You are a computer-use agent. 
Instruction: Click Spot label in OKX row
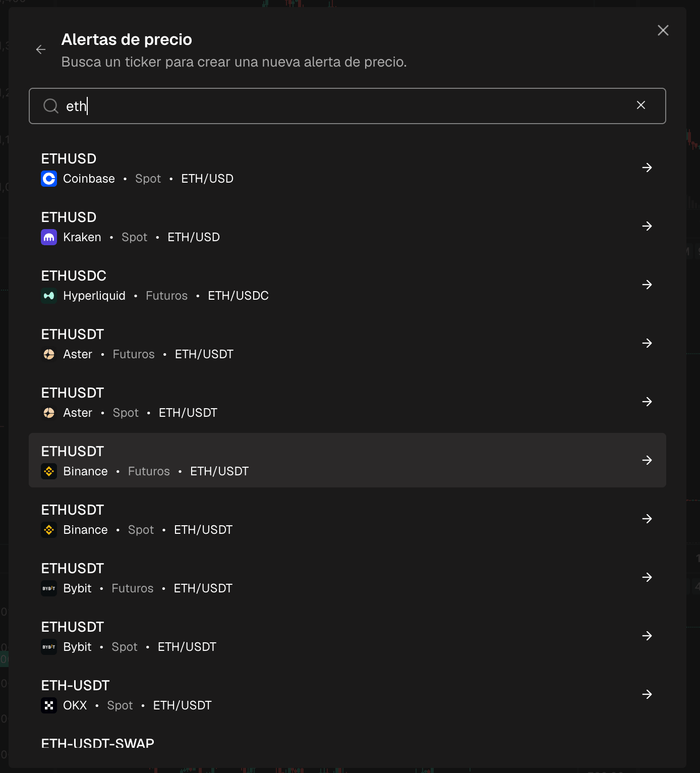(120, 705)
